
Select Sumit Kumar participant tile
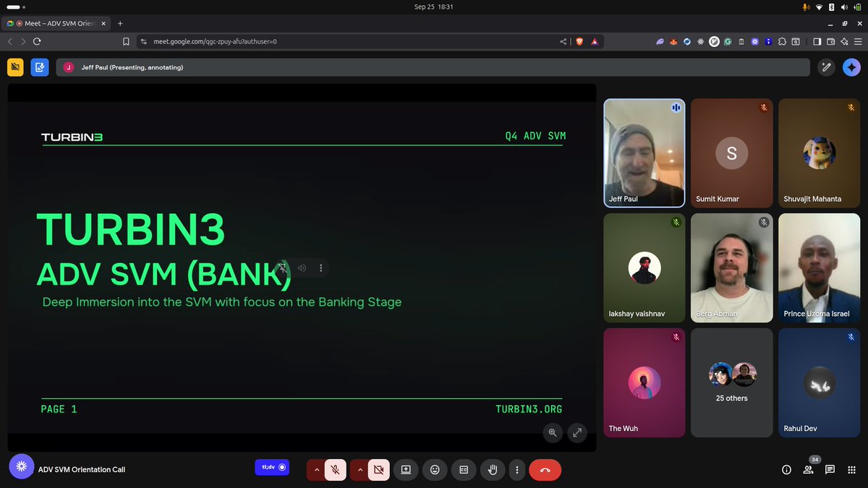[731, 153]
